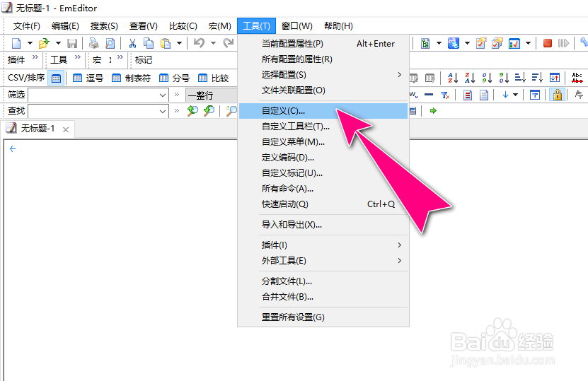The image size is (588, 381).
Task: Click the red Stop macro icon
Action: [x=547, y=43]
